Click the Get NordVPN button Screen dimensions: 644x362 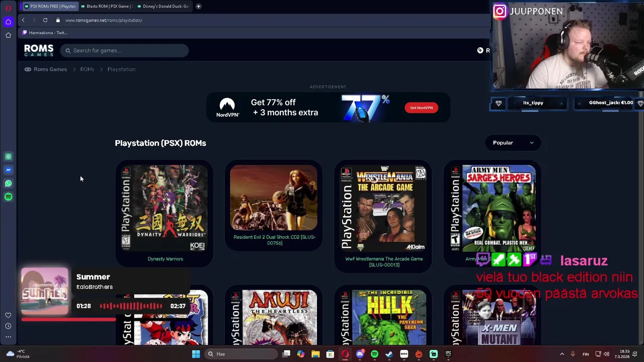(421, 108)
